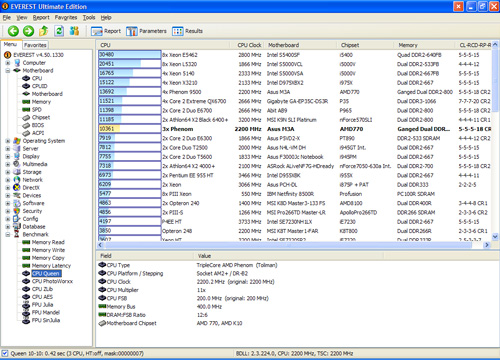Collapse the Motherboard tree node
This screenshot has height=360, width=500.
click(8, 70)
